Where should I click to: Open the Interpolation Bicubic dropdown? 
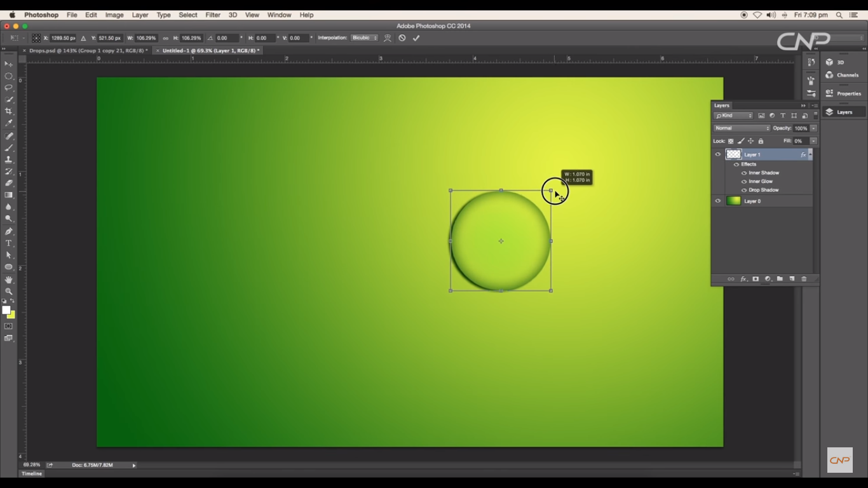point(365,38)
